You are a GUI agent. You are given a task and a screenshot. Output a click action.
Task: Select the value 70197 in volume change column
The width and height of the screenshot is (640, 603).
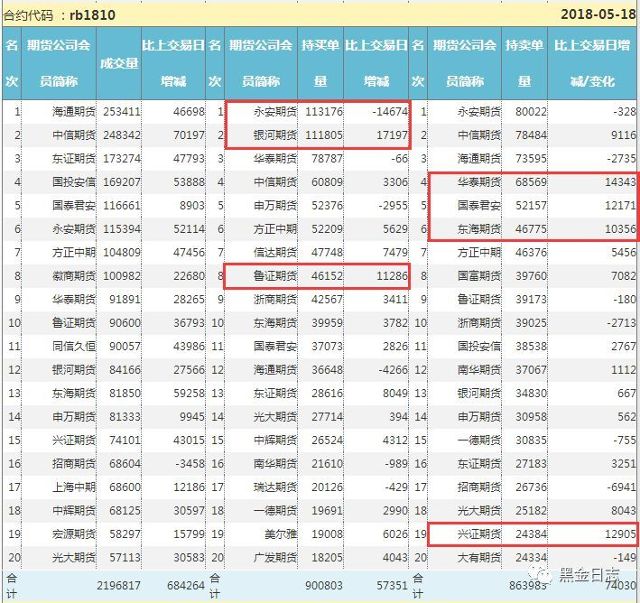(189, 135)
